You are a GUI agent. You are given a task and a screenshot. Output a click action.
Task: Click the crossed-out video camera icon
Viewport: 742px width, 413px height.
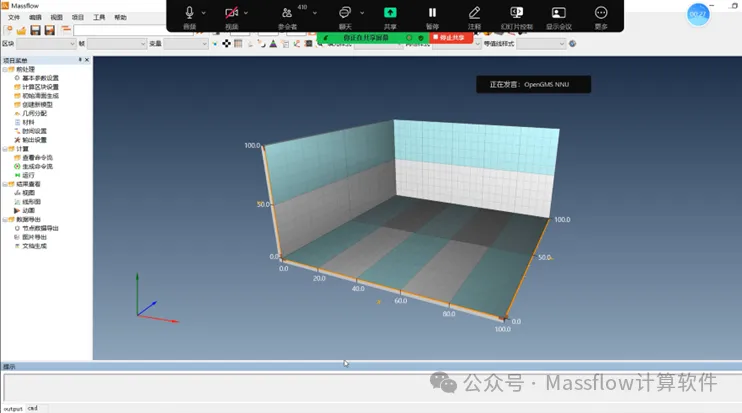coord(231,13)
